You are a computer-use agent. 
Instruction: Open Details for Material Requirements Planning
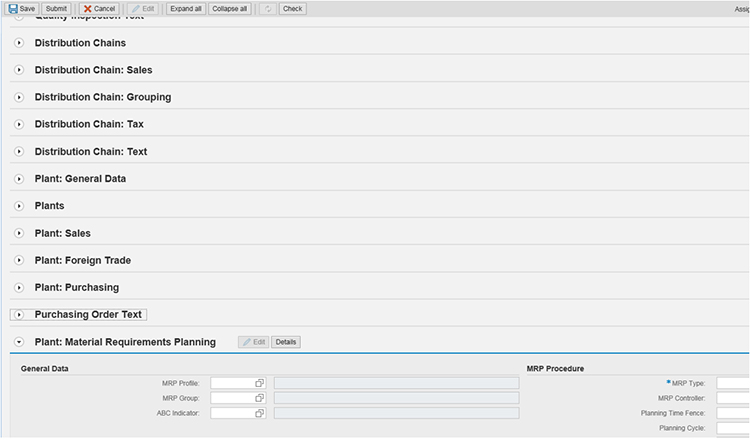click(285, 342)
